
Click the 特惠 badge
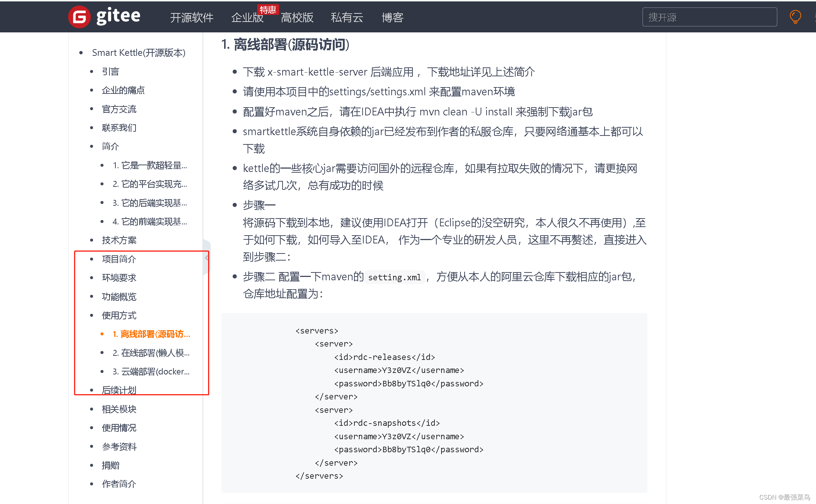268,9
